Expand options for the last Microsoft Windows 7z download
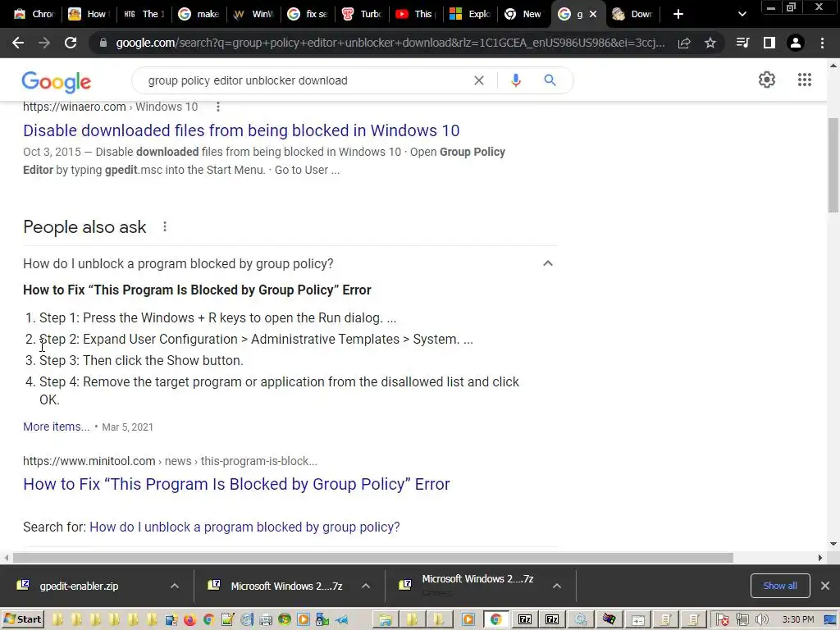Viewport: 840px width, 630px height. coord(557,586)
